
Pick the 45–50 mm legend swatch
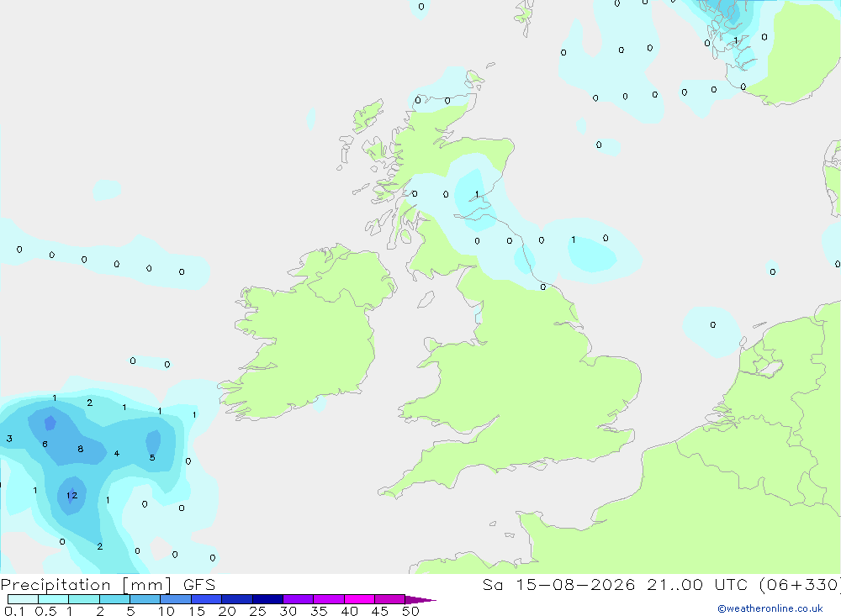coord(390,599)
